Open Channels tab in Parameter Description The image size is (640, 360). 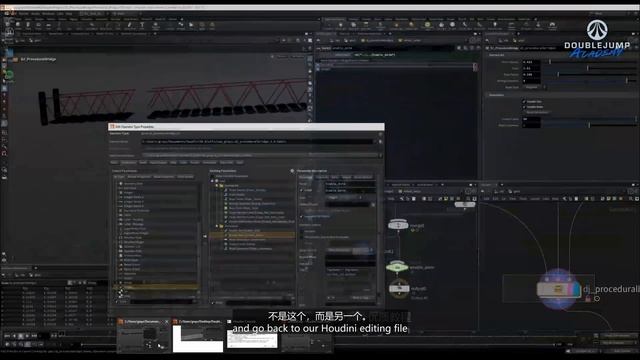point(322,177)
